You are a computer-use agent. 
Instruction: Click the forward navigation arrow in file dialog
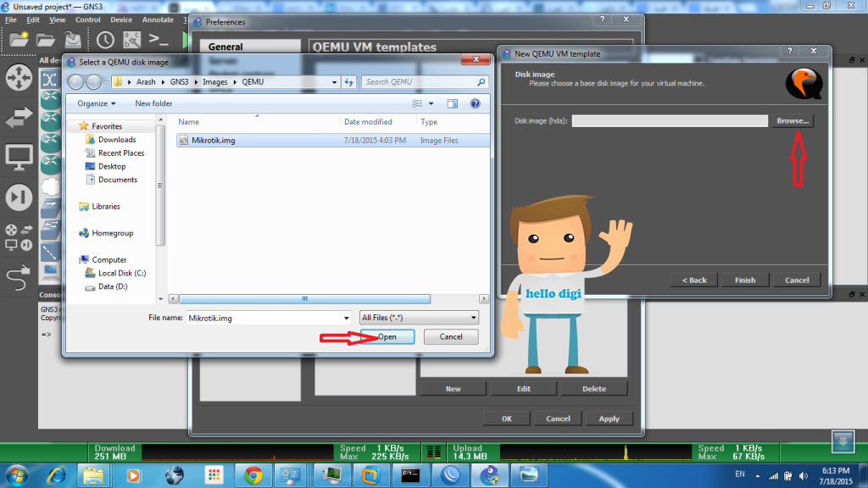coord(93,82)
